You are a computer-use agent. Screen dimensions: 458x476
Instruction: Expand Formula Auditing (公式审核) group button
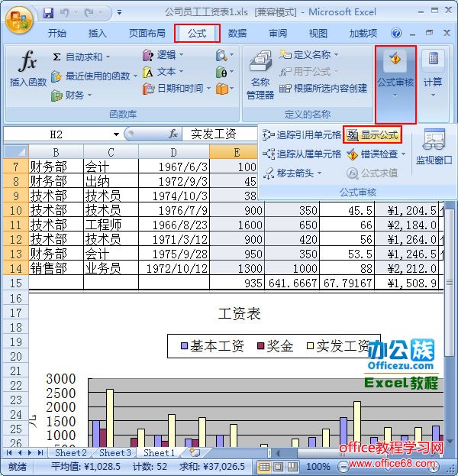coord(395,84)
